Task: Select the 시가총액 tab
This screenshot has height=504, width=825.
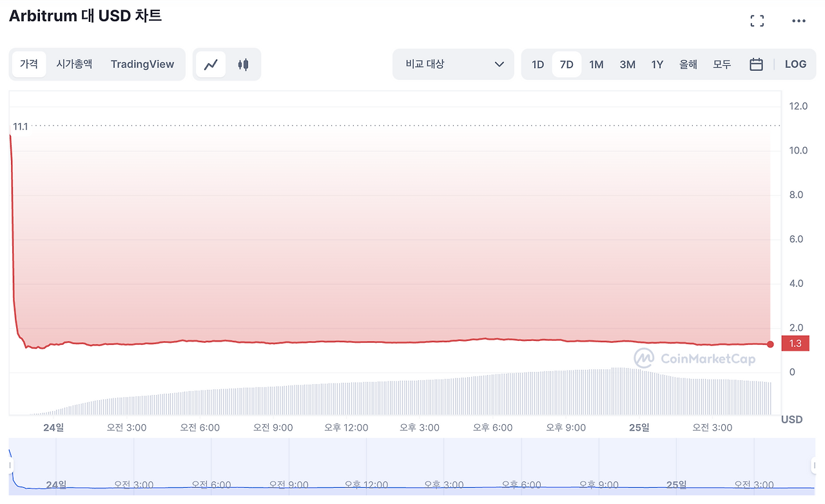Action: 74,64
